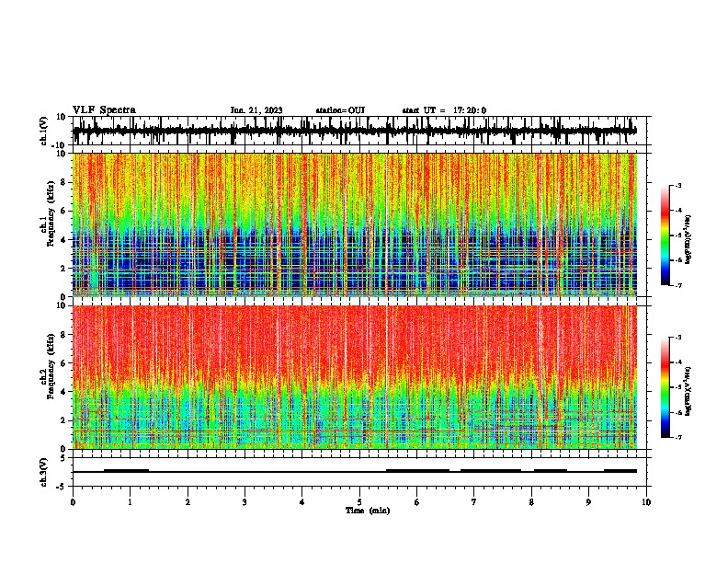Click the ch.1 spectrogram color scale bar
This screenshot has width=728, height=563.
(665, 236)
